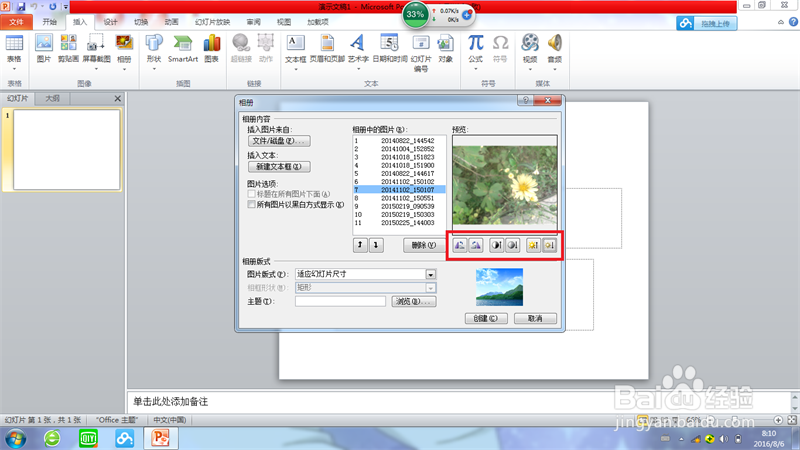
Task: Click the 文件/磁盘 (File/Disk) button
Action: click(279, 141)
